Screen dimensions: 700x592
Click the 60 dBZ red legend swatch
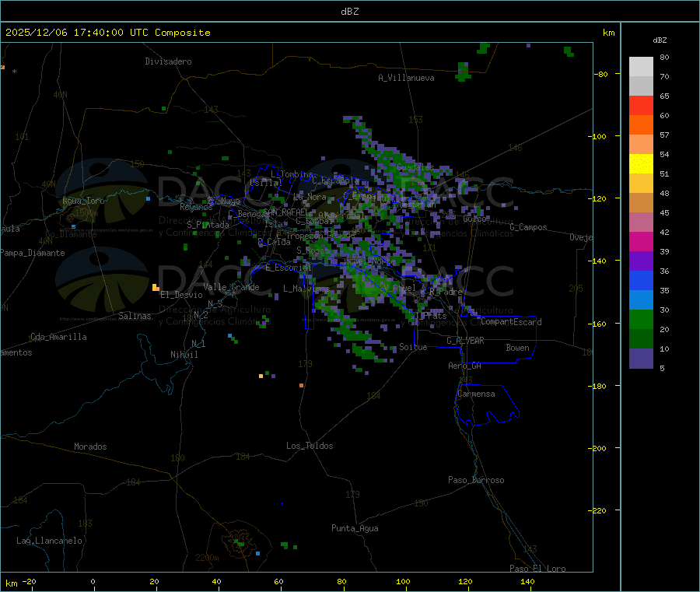[641, 105]
